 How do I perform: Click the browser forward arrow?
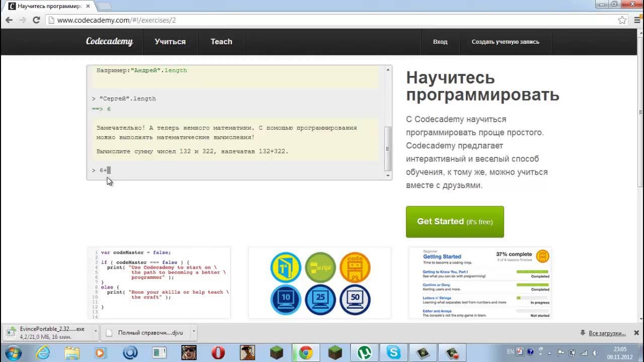[22, 20]
